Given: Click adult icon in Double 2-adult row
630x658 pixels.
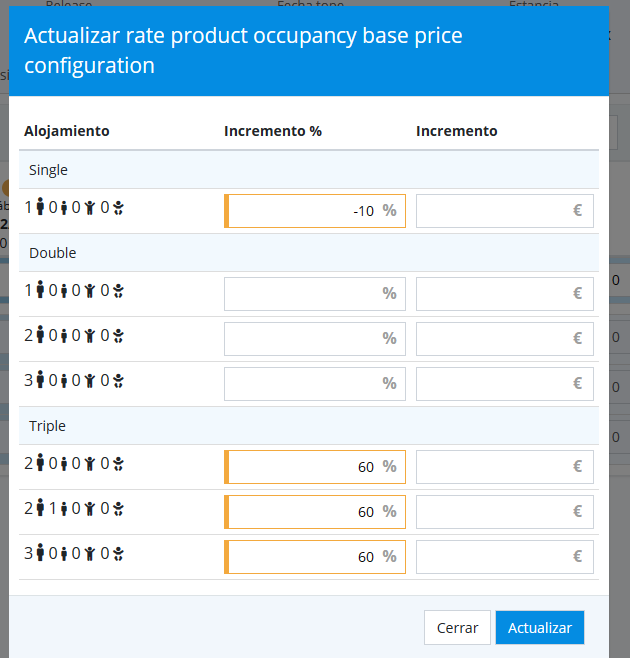Looking at the screenshot, I should pyautogui.click(x=41, y=335).
